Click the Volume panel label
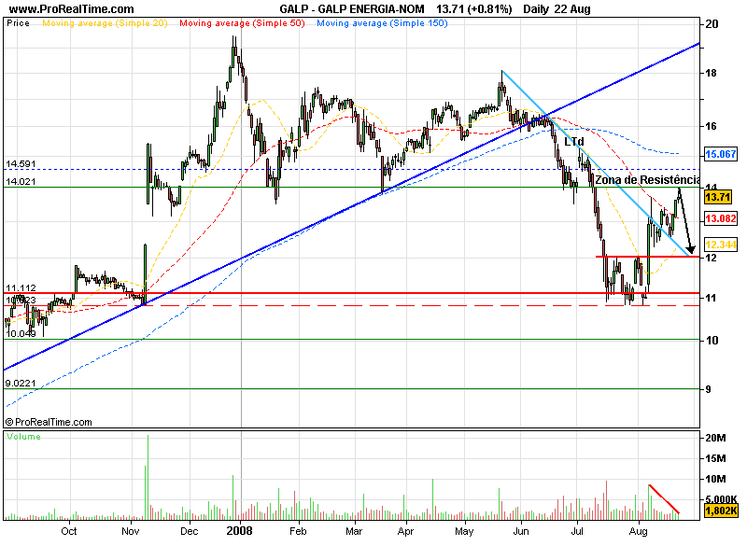Screen dimensions: 747x560 tap(24, 437)
